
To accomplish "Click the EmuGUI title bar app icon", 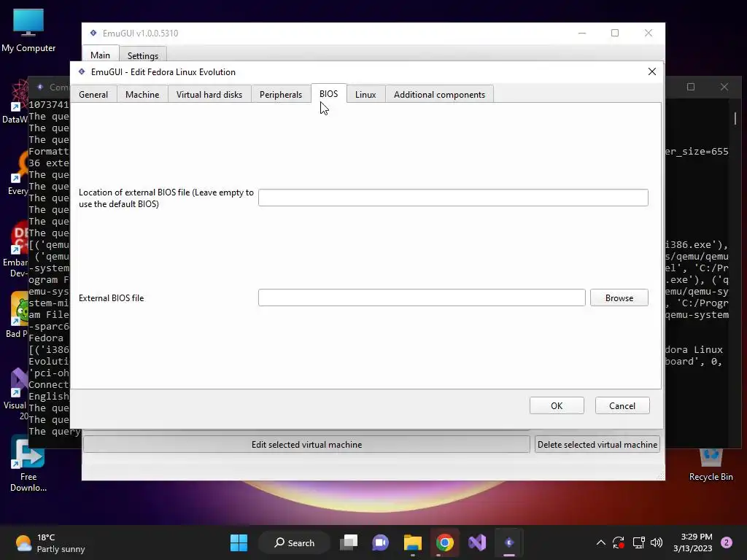I will [93, 33].
